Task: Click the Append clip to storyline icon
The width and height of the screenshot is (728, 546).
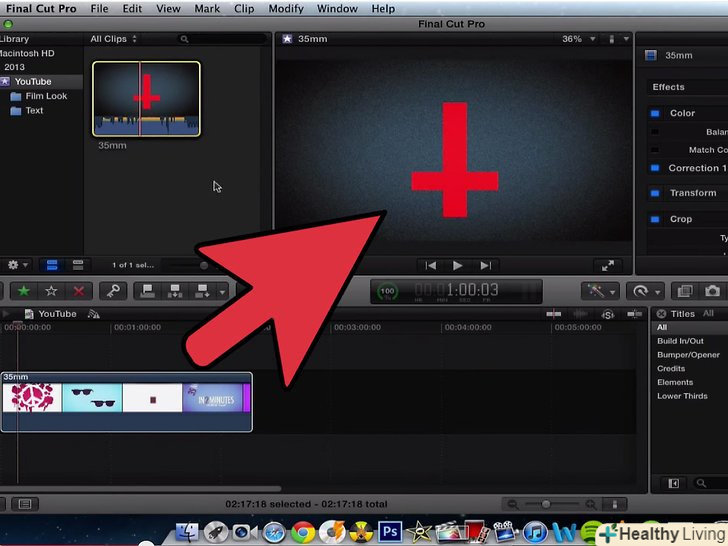Action: coord(202,291)
